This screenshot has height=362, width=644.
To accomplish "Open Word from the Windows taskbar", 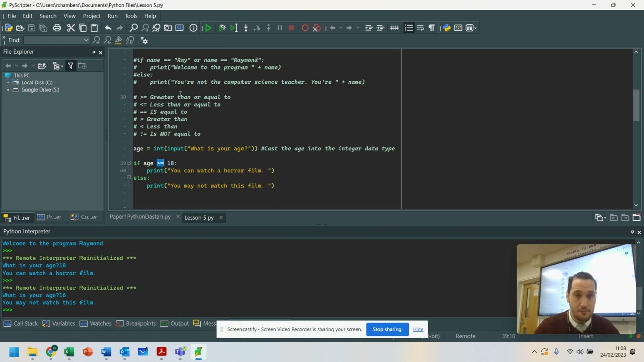I will point(106,352).
